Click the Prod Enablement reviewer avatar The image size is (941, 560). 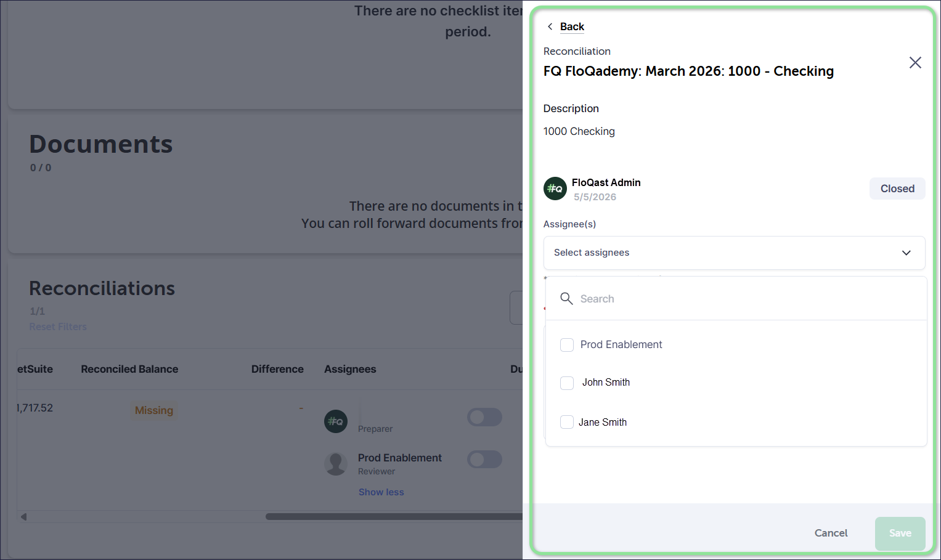point(336,464)
